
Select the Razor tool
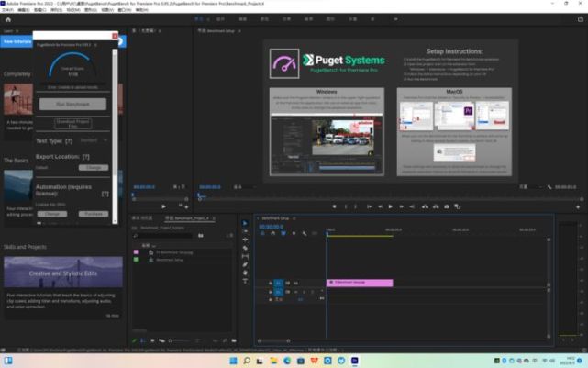tap(245, 248)
